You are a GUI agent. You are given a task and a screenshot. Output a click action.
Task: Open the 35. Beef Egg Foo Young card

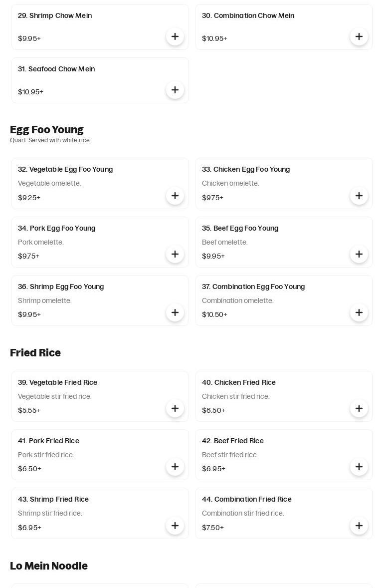240,228
